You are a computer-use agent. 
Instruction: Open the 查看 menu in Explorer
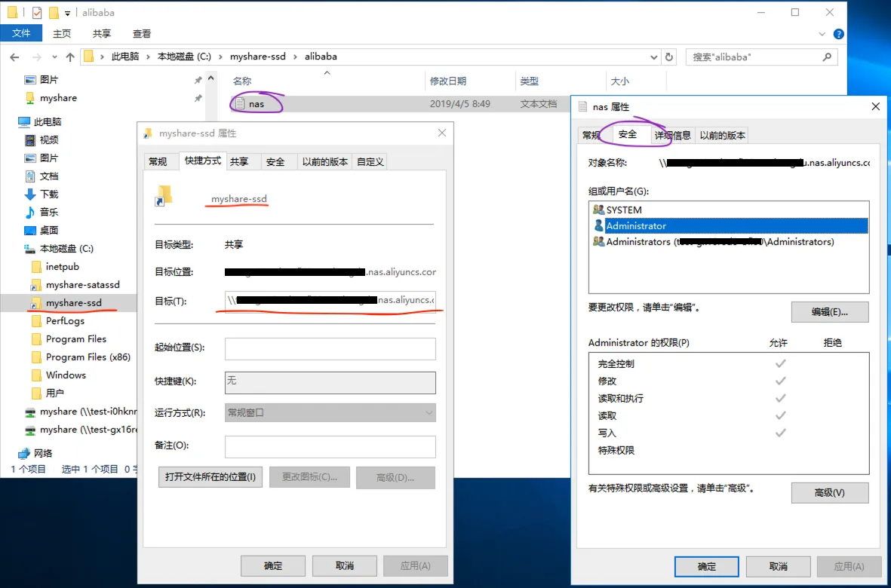click(140, 33)
